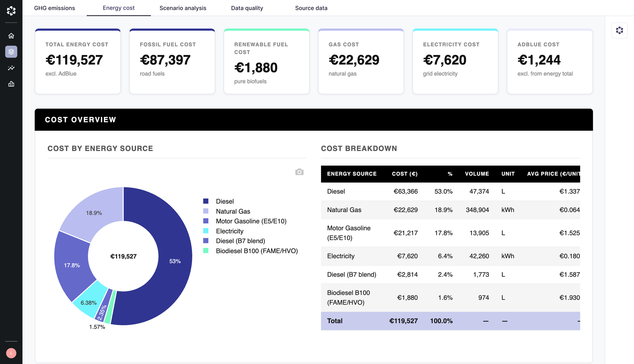Click the 53% Diesel donut slice
Viewport: 634px width, 364px height.
tap(175, 261)
